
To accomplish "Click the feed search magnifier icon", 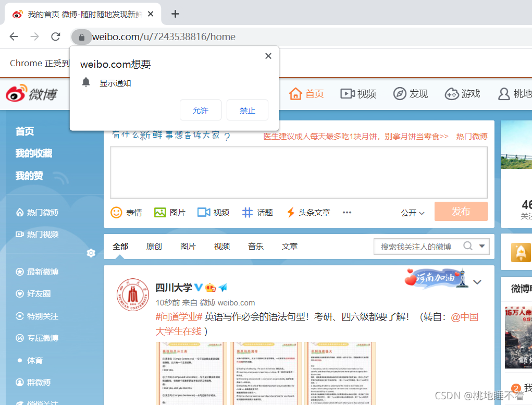I will (x=468, y=246).
